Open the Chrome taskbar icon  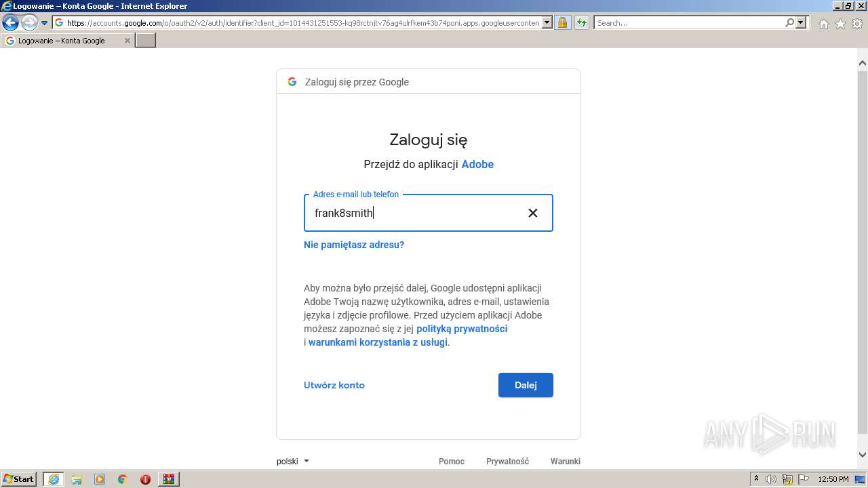coord(123,479)
